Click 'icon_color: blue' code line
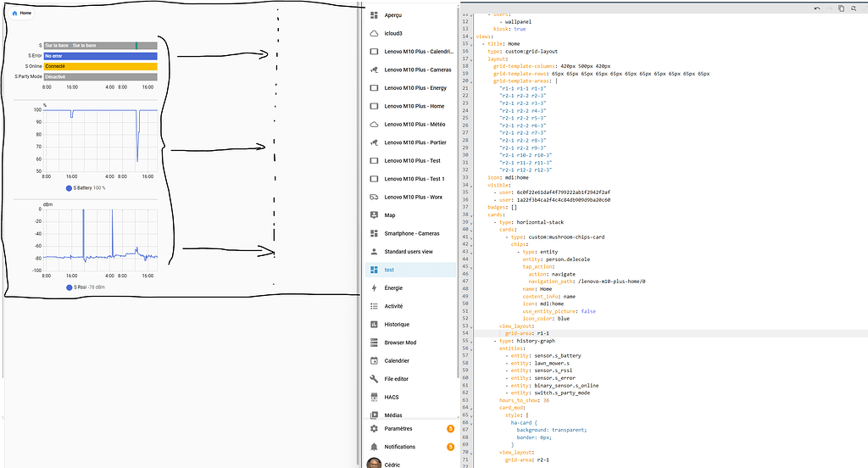 546,319
